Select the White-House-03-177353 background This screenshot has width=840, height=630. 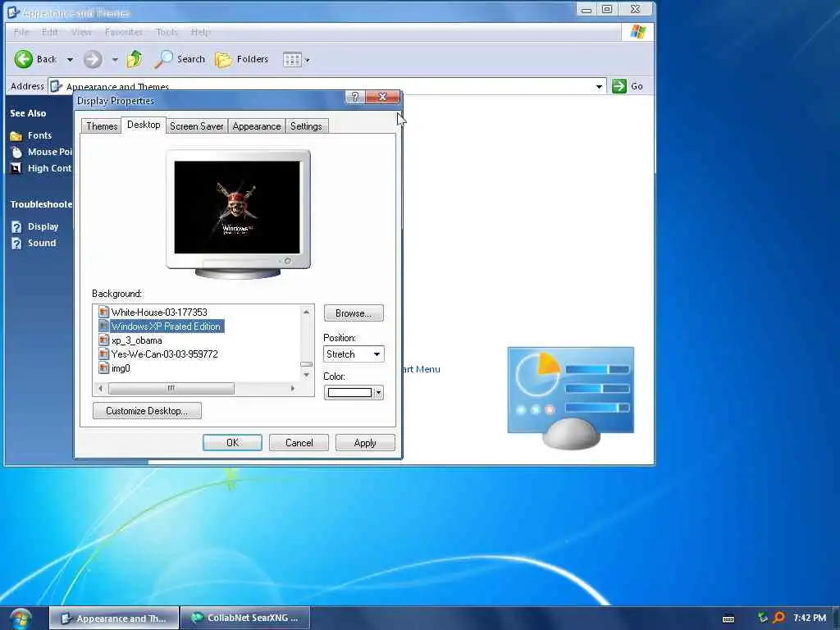click(159, 313)
